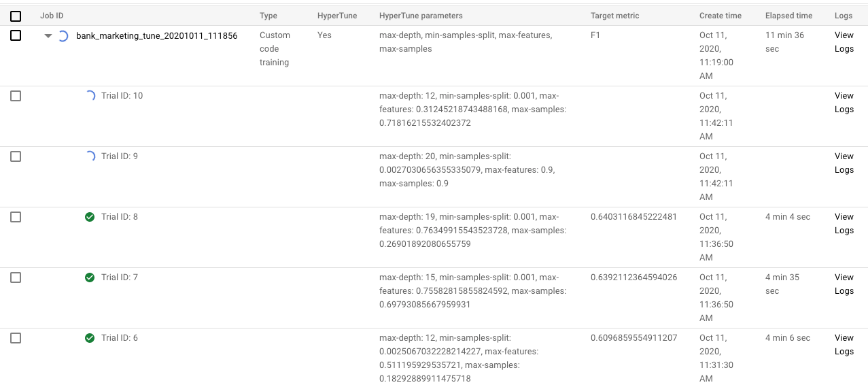Collapse the bank_marketing_tune job trials list

(48, 36)
